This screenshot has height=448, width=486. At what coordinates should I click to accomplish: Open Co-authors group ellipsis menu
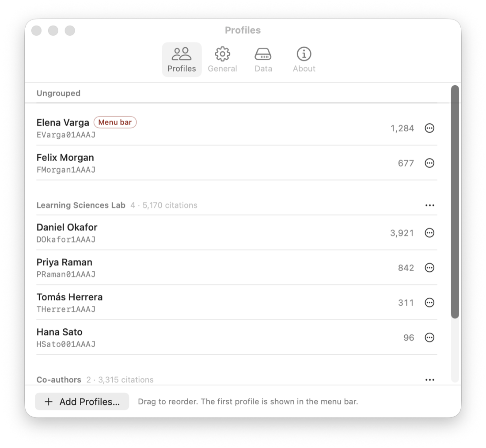click(429, 380)
